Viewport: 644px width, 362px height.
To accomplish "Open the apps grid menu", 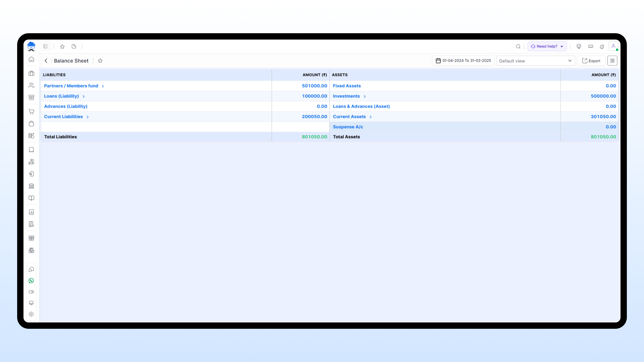I will pyautogui.click(x=612, y=61).
